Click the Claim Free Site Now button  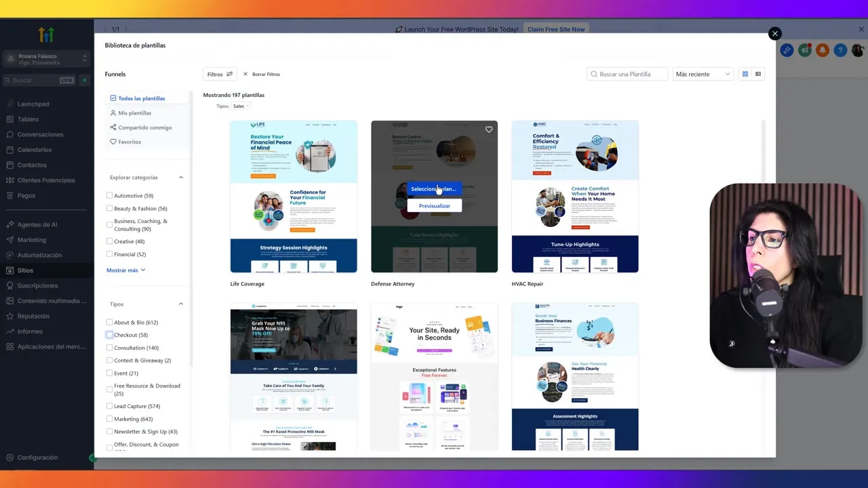pos(555,30)
